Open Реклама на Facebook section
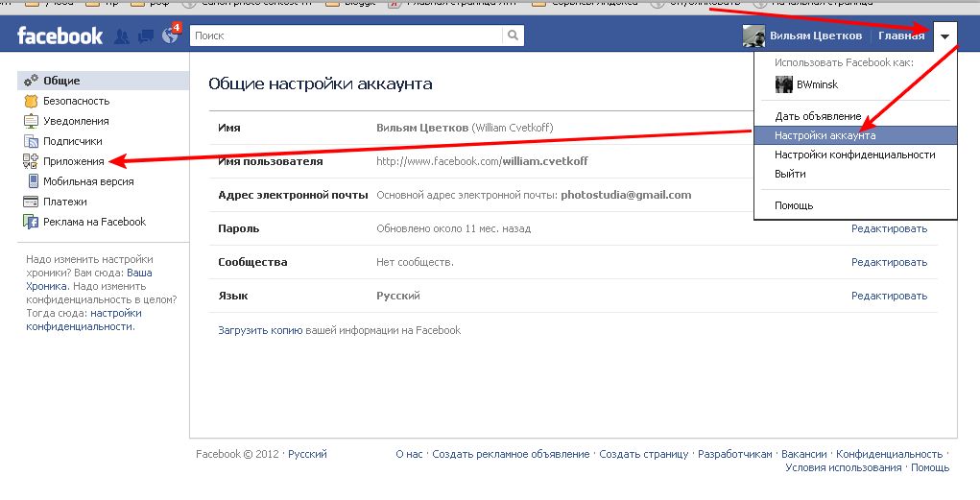 coord(94,222)
